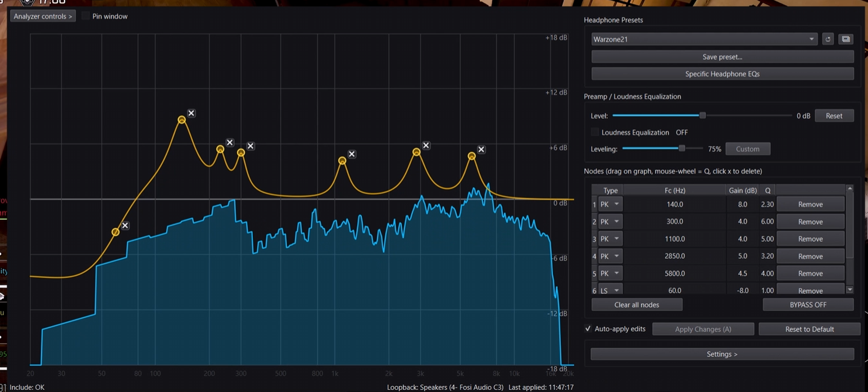The image size is (868, 392).
Task: Open the type dropdown for node 4
Action: [611, 256]
